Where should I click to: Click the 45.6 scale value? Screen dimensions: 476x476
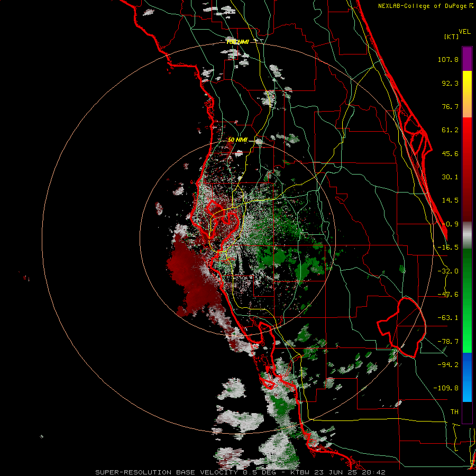pos(450,153)
